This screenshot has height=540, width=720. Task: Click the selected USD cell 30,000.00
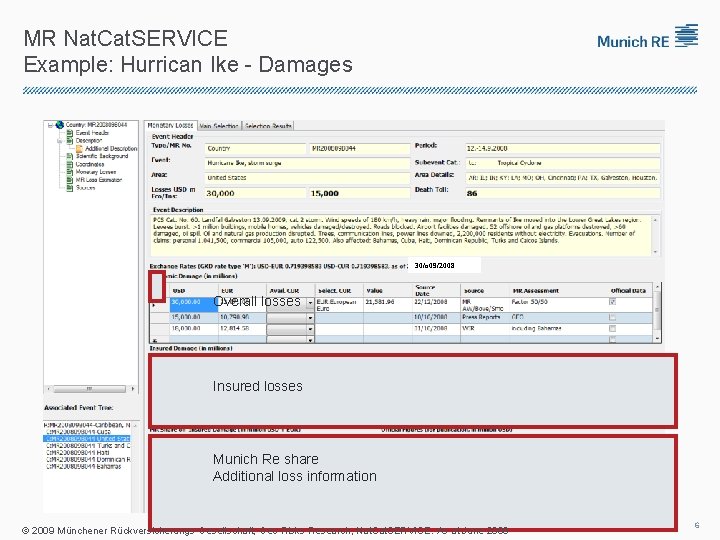tap(194, 305)
